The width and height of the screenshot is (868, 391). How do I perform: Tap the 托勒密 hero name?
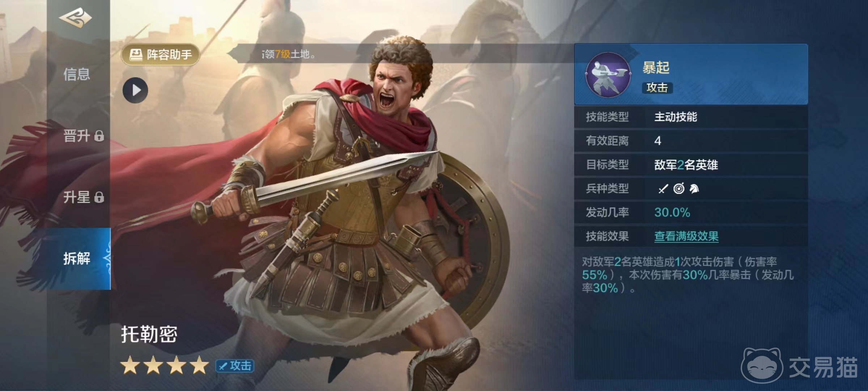149,334
